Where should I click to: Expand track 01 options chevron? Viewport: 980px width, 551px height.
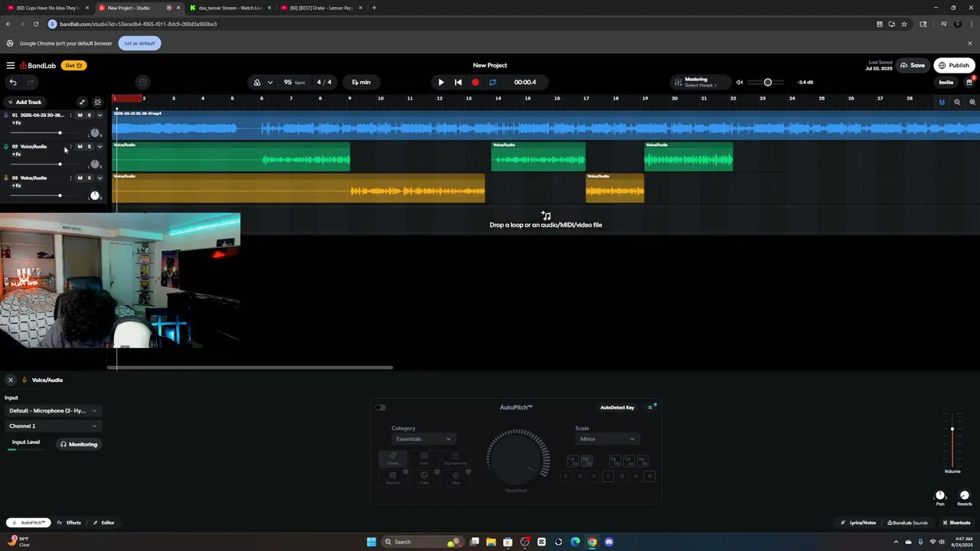pos(100,116)
